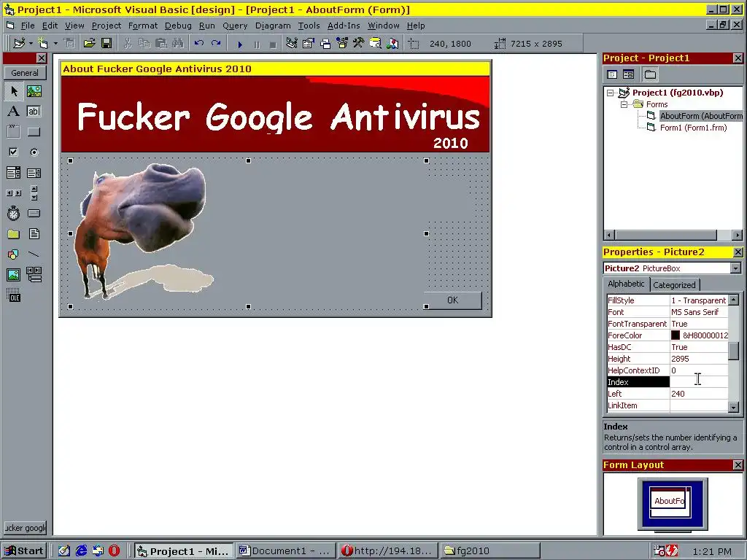
Task: Select Form1 (Form1.frm) in project tree
Action: tap(693, 128)
